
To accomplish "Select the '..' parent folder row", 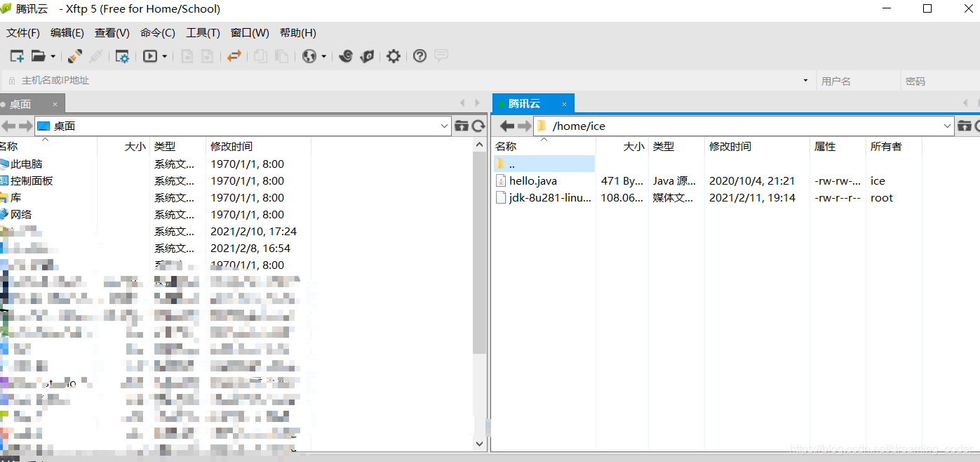I will 544,164.
